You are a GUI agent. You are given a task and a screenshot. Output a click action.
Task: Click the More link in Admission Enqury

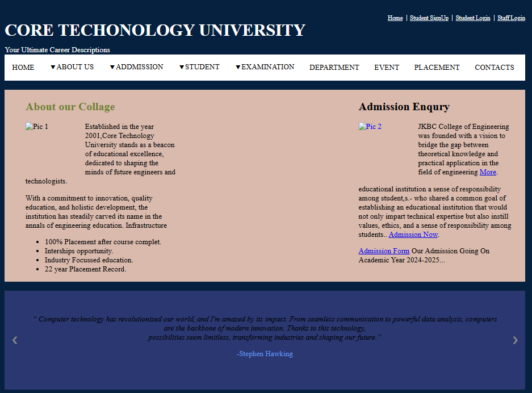tap(488, 172)
